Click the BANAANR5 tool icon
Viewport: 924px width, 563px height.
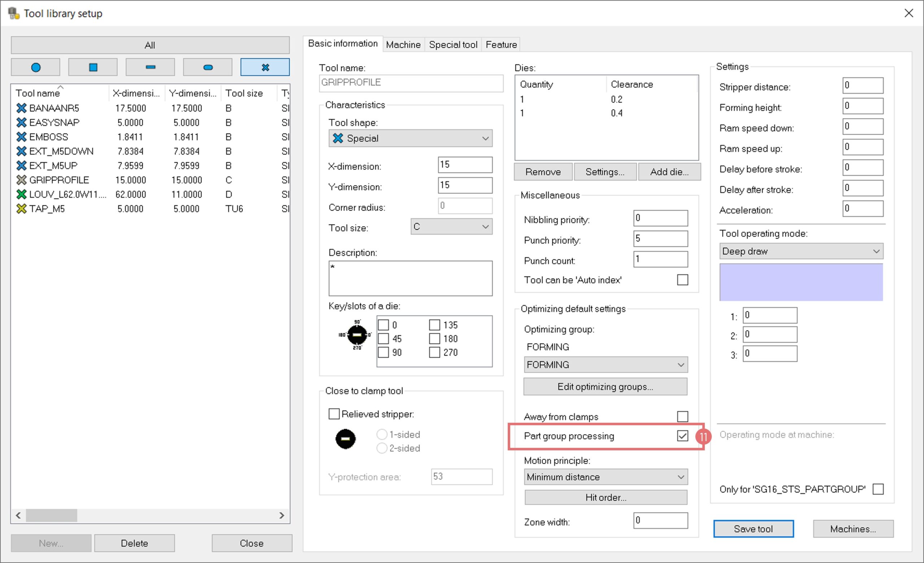point(21,108)
